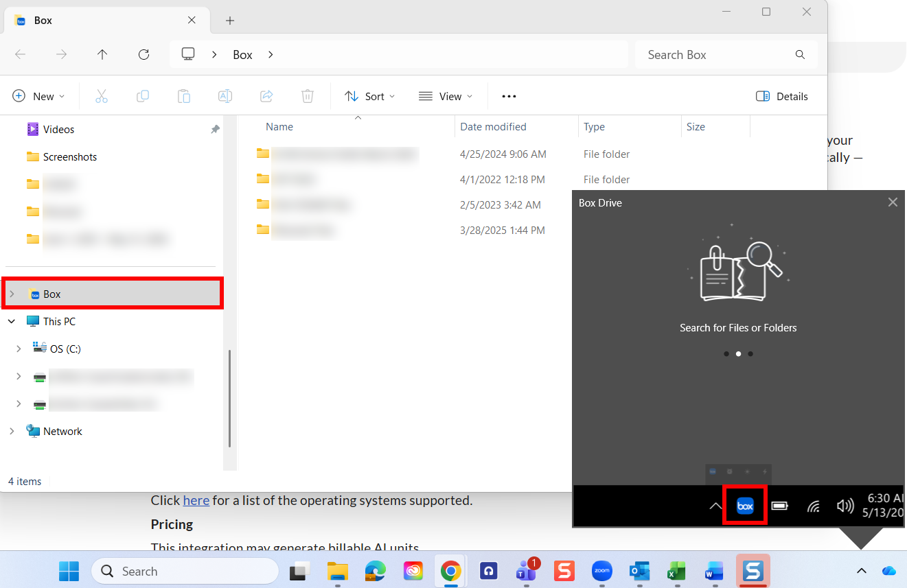
Task: Toggle the Details pane
Action: point(782,96)
